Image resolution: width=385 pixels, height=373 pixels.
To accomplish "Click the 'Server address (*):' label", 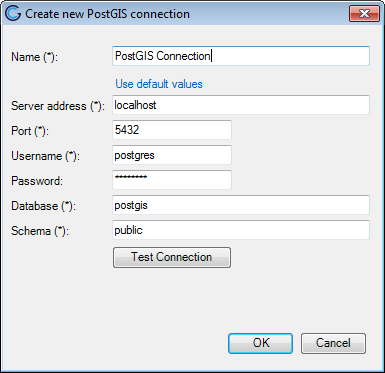I will (x=58, y=106).
